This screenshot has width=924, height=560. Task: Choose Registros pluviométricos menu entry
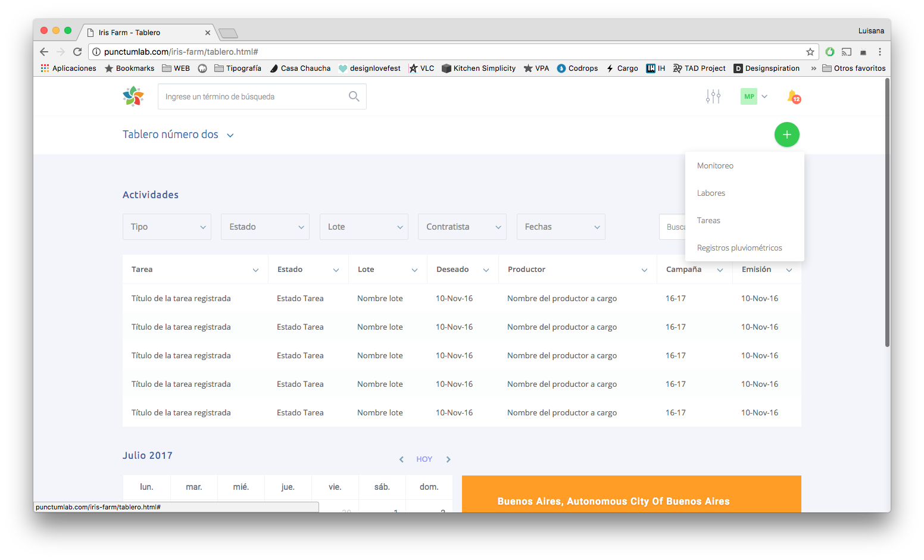click(739, 248)
